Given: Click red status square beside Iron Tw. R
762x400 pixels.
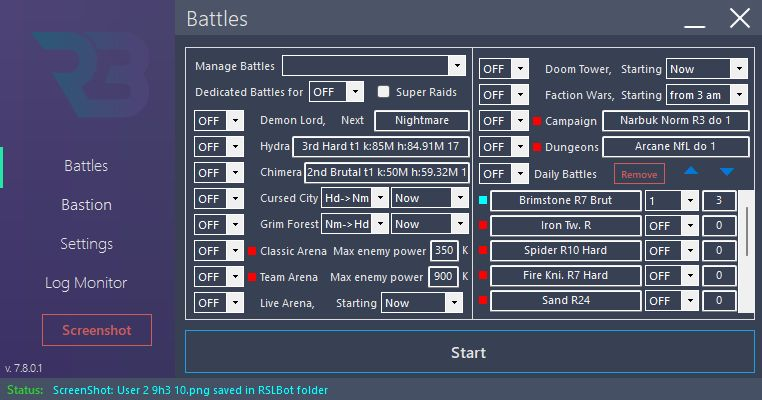Looking at the screenshot, I should [483, 225].
